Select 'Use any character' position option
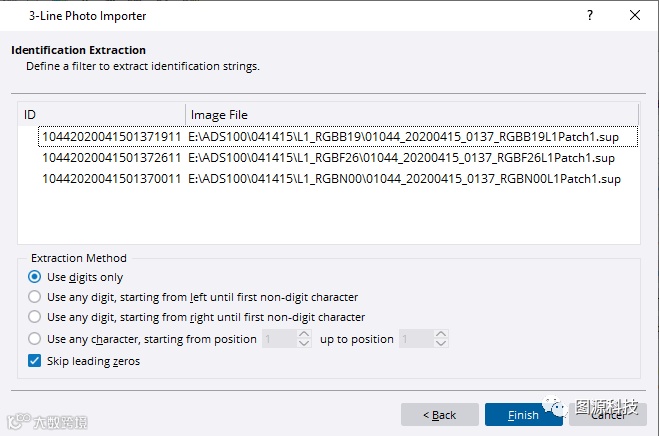This screenshot has height=436, width=659. [x=35, y=339]
